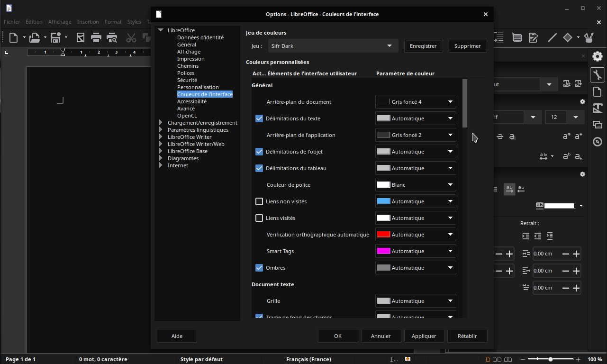The height and width of the screenshot is (364, 607).
Task: Open the Styles menu
Action: point(134,22)
